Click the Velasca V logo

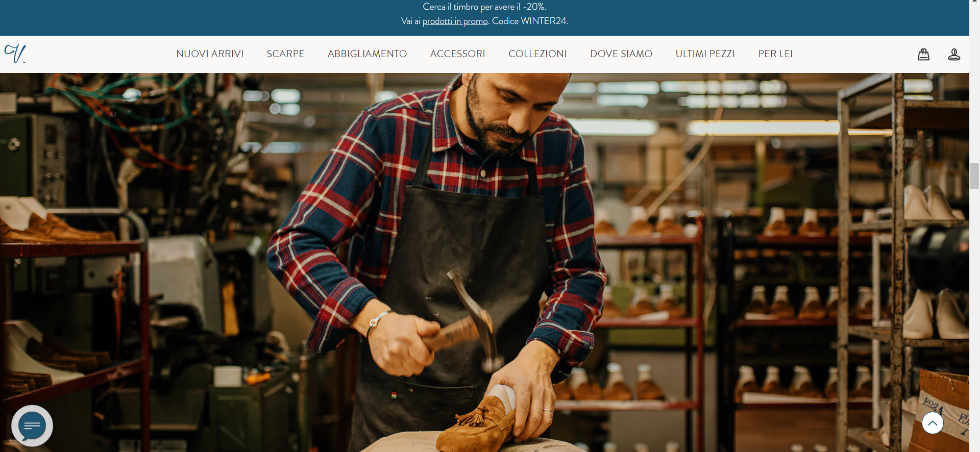point(15,54)
